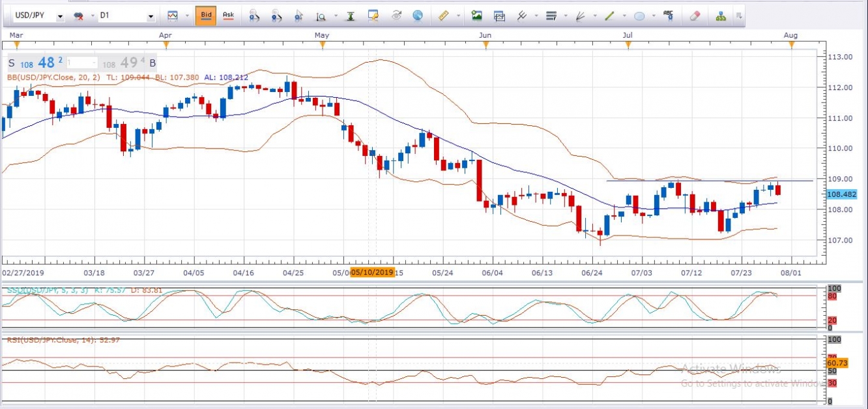This screenshot has width=868, height=409.
Task: Expand the trend line dropdown arrow
Action: 624,15
